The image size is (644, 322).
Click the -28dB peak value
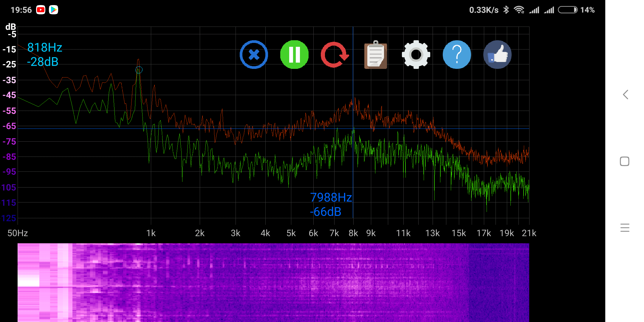click(43, 62)
